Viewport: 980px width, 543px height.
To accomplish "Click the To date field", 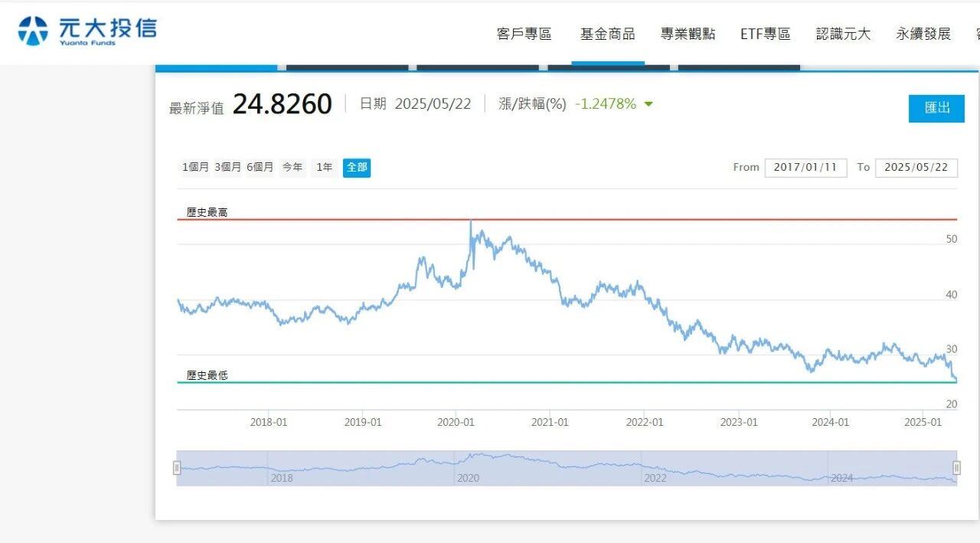I will (916, 167).
